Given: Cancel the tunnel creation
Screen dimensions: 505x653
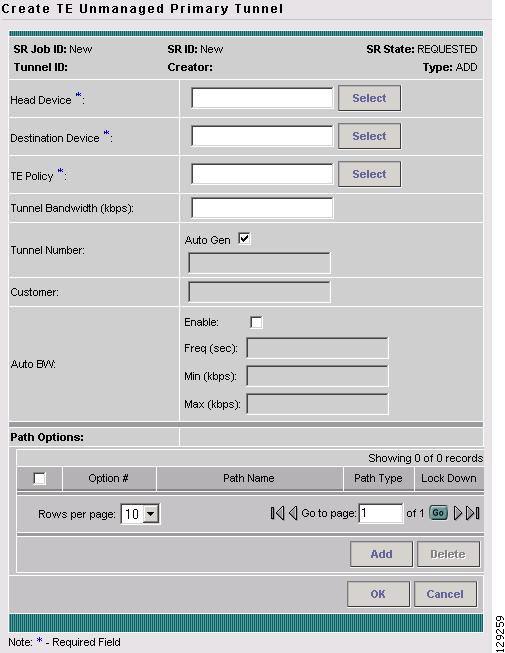Looking at the screenshot, I should [x=445, y=594].
